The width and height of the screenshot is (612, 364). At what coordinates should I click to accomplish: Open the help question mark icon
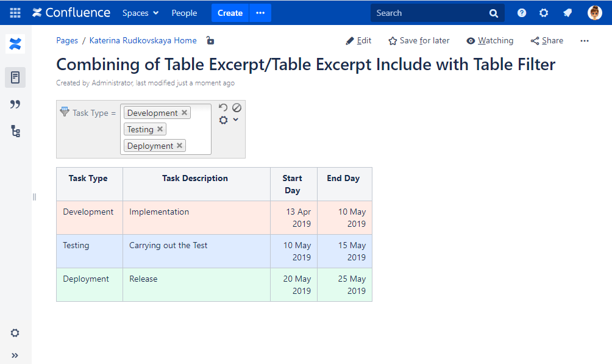coord(522,13)
